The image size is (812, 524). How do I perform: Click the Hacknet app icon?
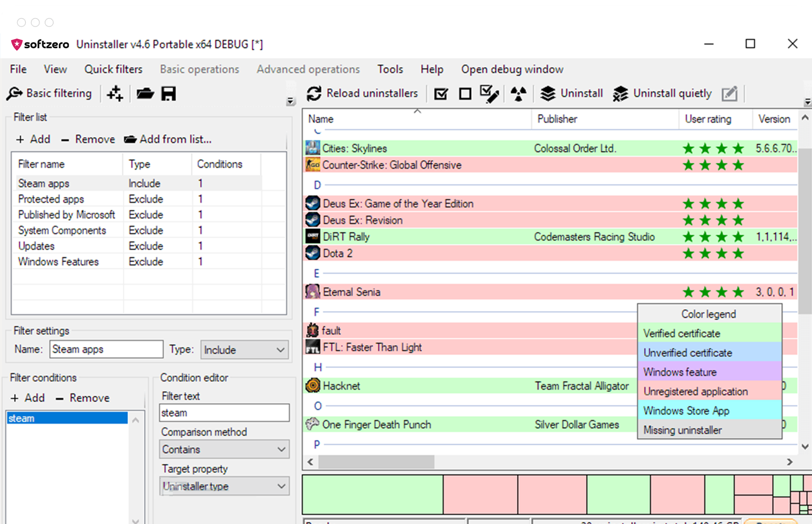pyautogui.click(x=313, y=386)
